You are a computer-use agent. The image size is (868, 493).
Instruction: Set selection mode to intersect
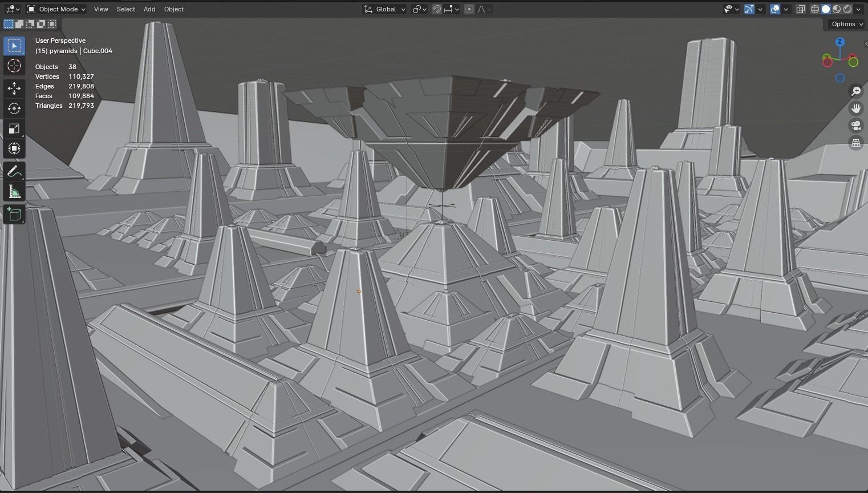point(52,24)
